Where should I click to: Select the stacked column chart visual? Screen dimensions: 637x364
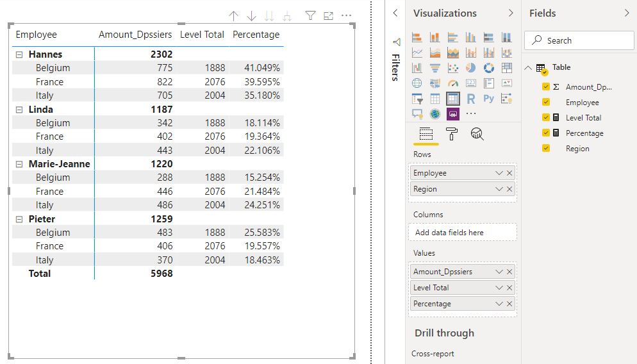(x=434, y=37)
